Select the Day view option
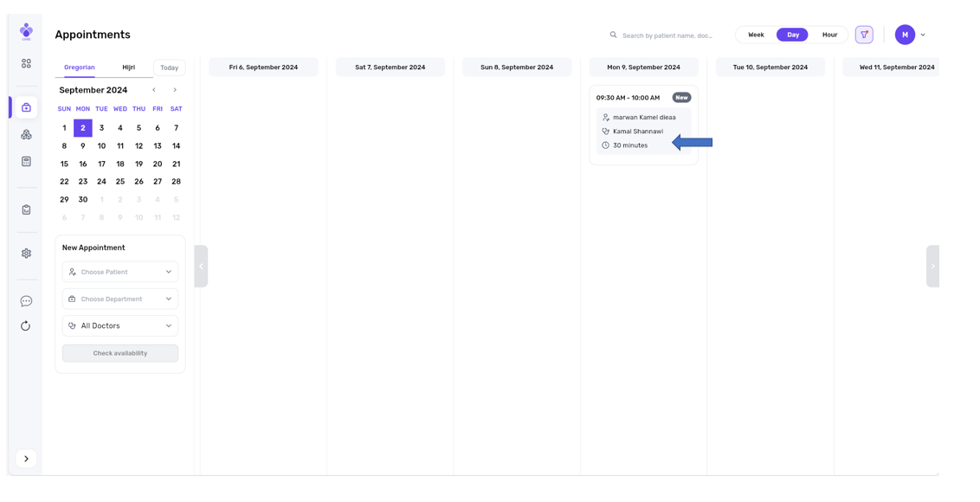 click(x=792, y=35)
